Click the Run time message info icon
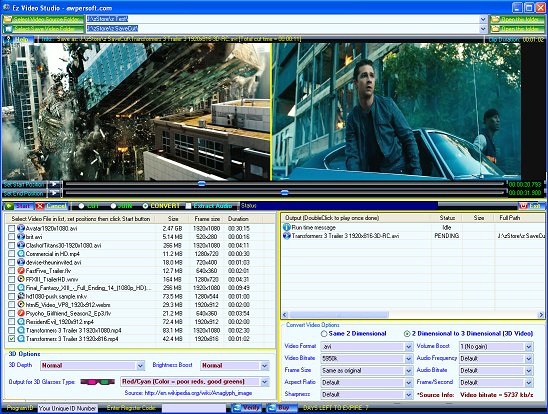 [287, 227]
